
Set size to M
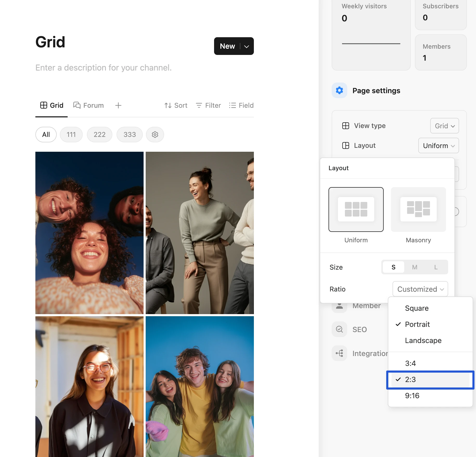(415, 267)
